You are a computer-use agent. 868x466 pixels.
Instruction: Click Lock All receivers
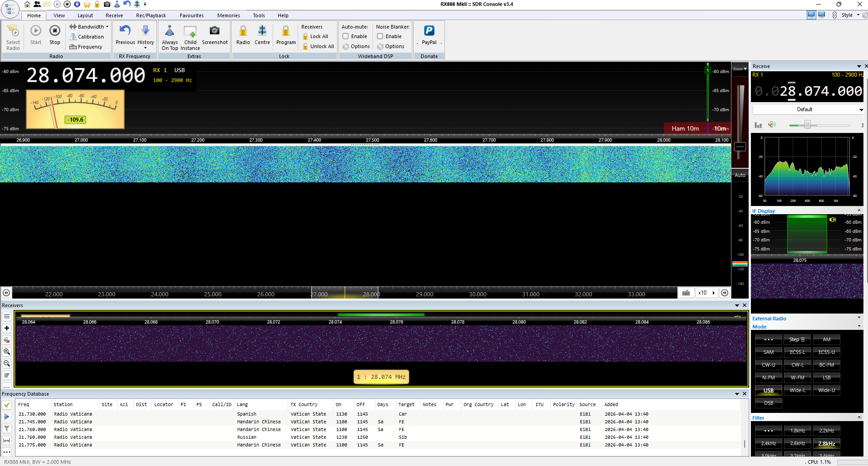point(315,36)
